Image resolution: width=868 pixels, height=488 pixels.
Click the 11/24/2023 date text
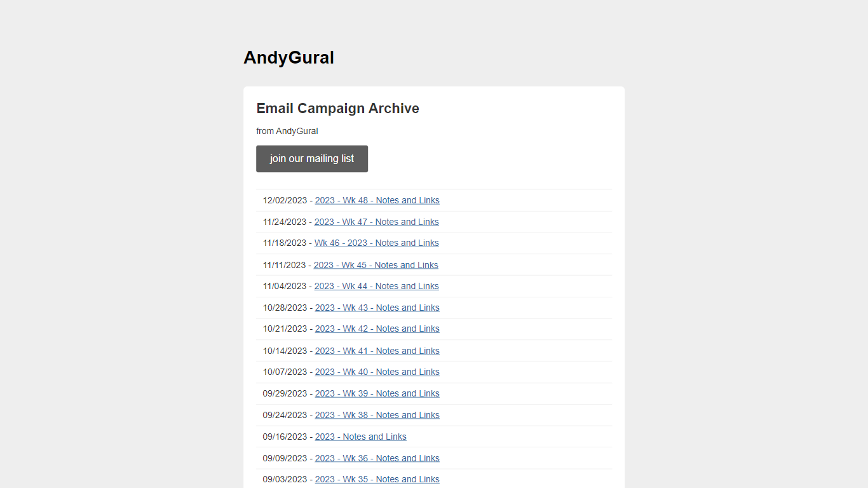[285, 222]
